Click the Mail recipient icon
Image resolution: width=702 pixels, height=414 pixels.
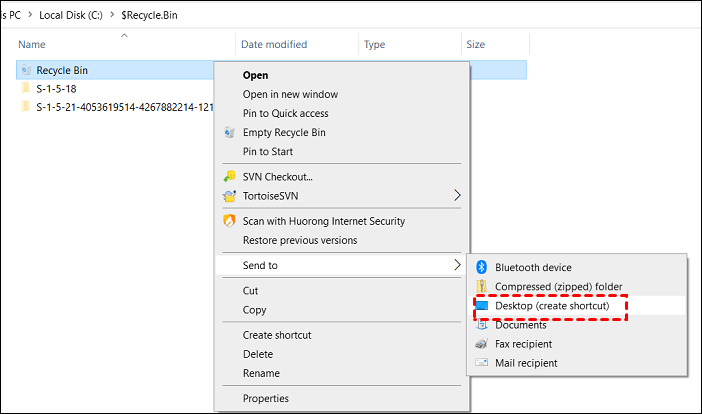[481, 363]
